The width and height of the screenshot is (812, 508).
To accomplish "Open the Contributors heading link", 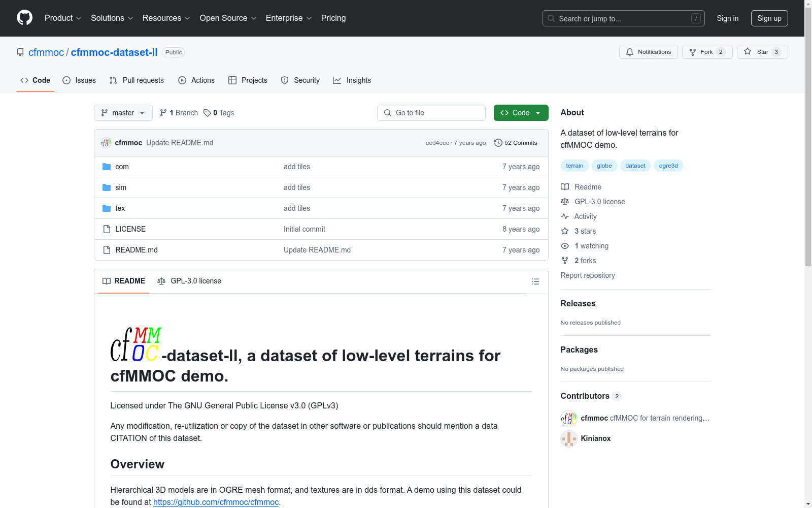I will (591, 396).
